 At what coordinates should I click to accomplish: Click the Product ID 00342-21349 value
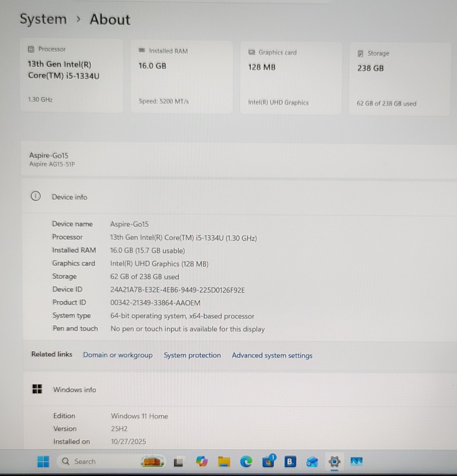(155, 303)
